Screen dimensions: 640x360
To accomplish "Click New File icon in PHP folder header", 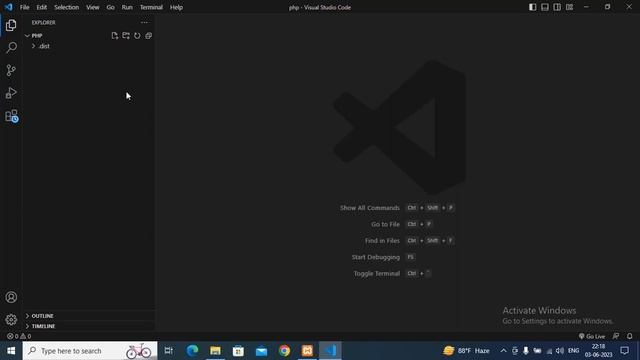I will (115, 36).
